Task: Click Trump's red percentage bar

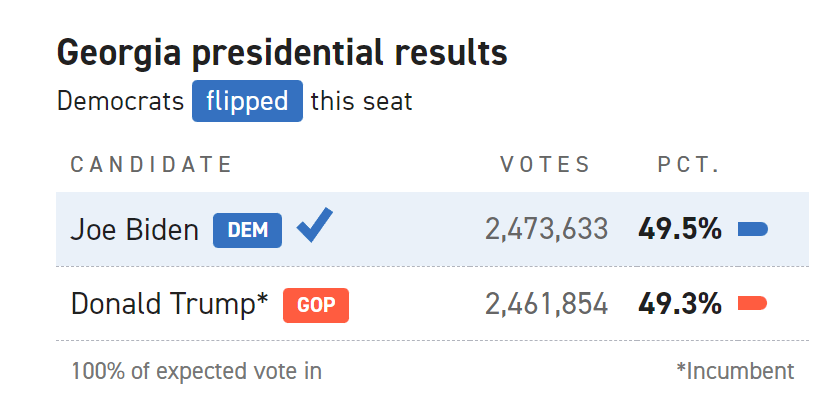Action: click(752, 304)
